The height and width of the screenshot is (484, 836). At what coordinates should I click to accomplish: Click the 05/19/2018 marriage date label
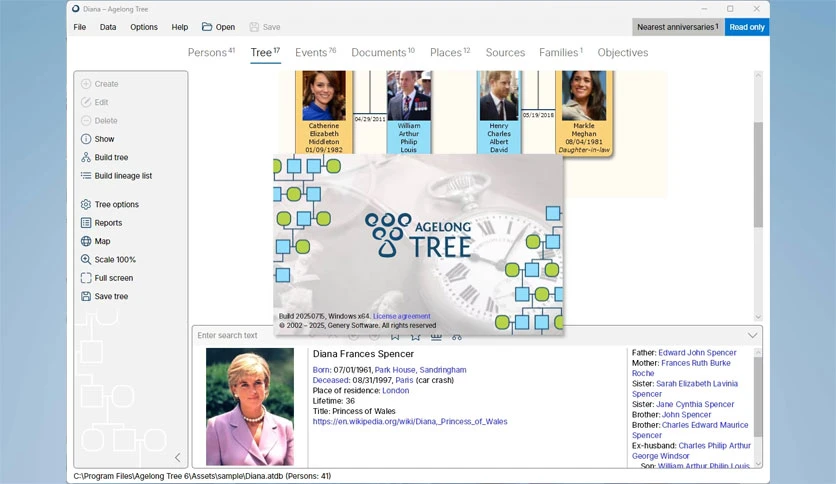pyautogui.click(x=538, y=115)
